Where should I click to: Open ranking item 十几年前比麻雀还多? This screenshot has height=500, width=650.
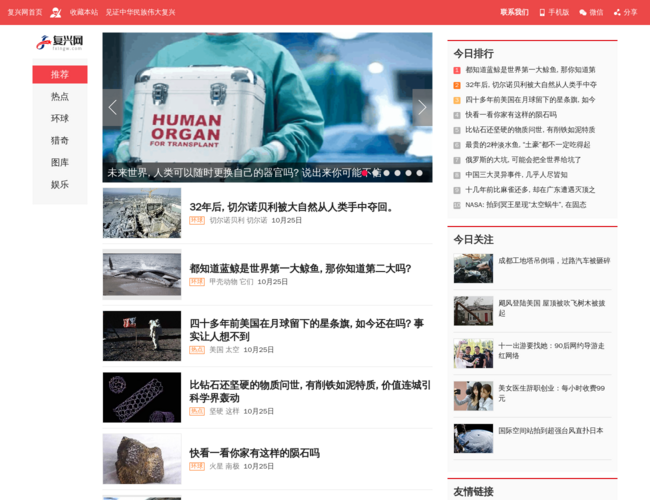[530, 189]
